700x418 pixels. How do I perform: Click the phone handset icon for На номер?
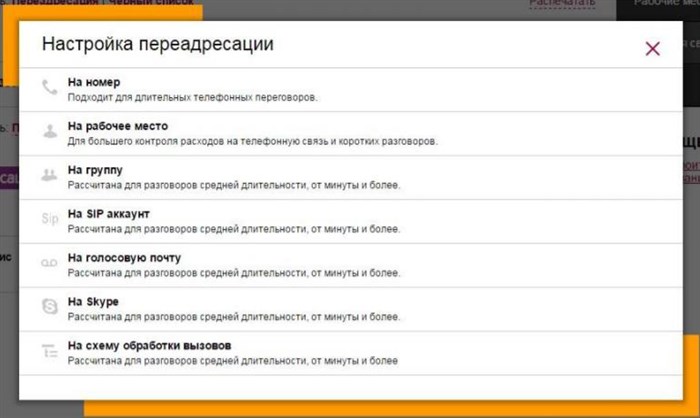(x=50, y=88)
